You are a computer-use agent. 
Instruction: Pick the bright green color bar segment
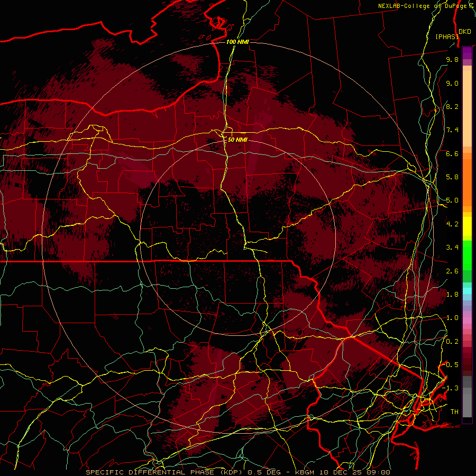(x=467, y=255)
